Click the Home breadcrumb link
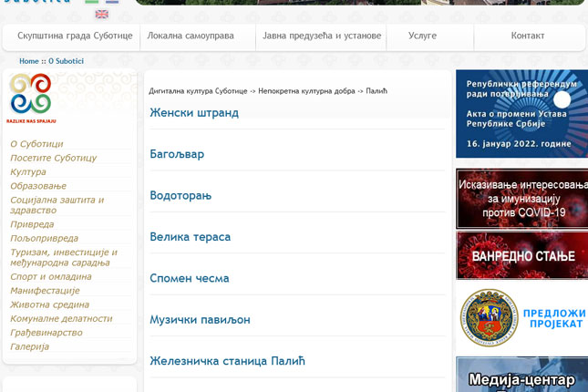This screenshot has width=588, height=392. (x=29, y=61)
